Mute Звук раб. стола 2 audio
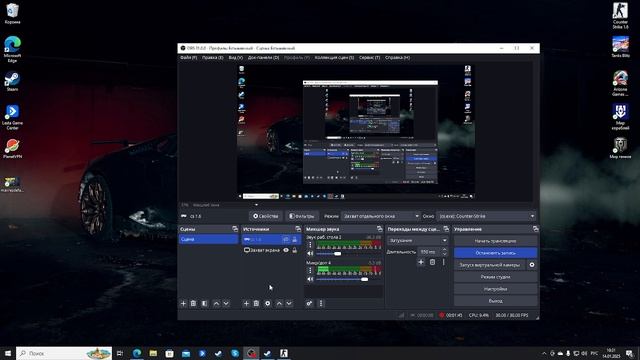Screen dimensions: 640x360 click(x=310, y=254)
